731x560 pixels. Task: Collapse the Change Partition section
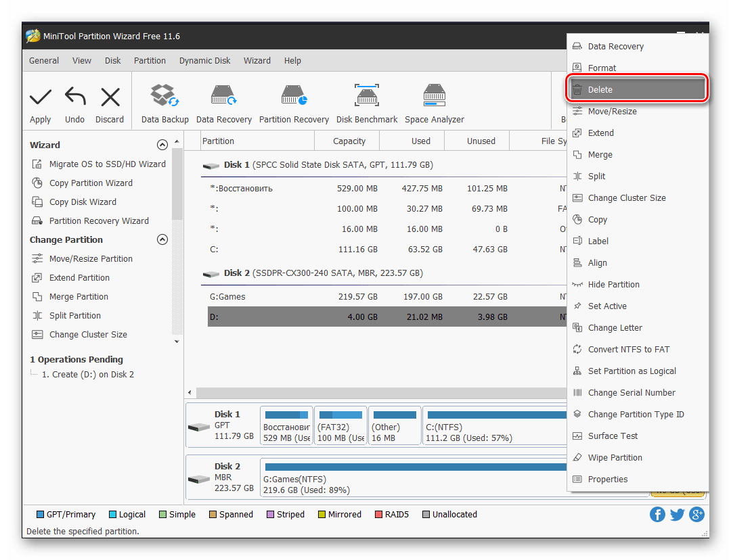(162, 239)
